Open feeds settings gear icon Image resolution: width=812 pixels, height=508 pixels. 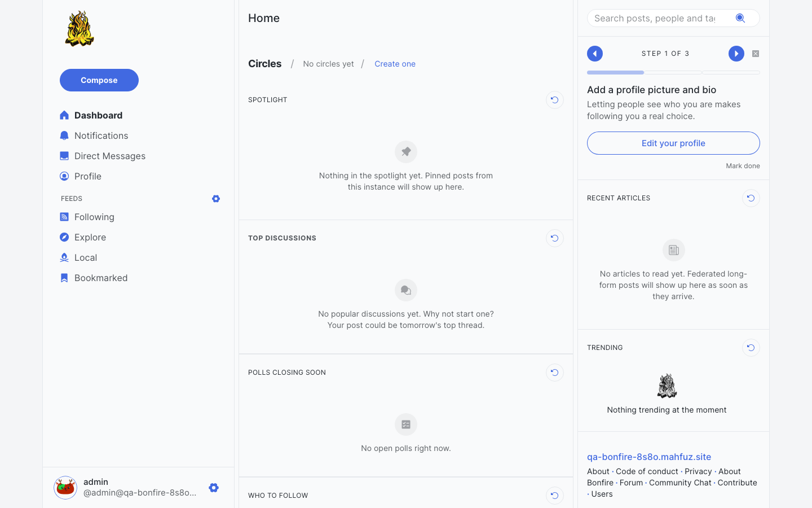point(216,199)
